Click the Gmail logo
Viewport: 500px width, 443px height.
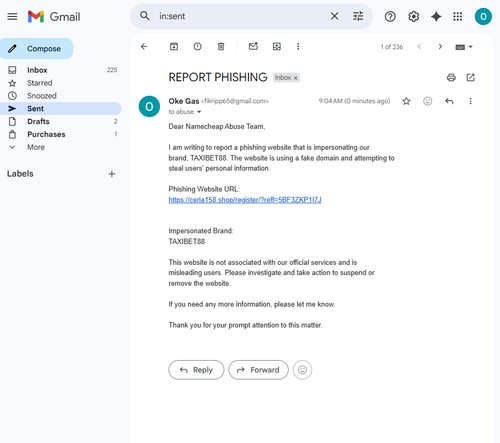click(54, 16)
